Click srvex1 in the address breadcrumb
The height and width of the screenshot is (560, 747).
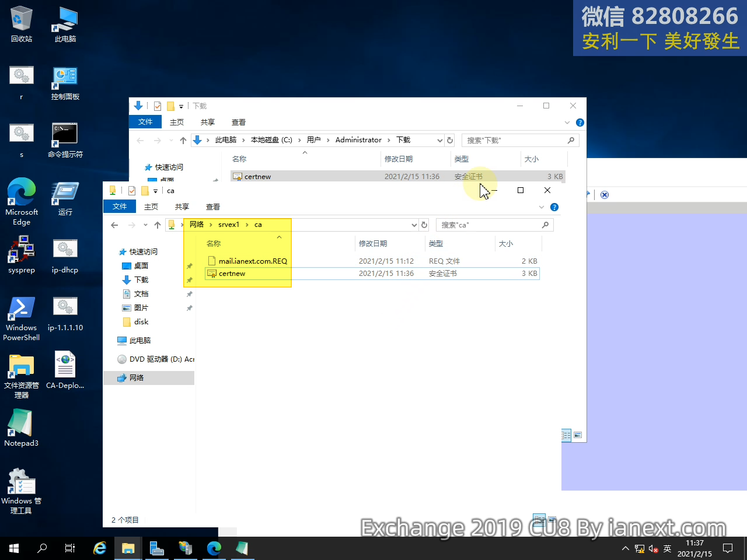(229, 225)
